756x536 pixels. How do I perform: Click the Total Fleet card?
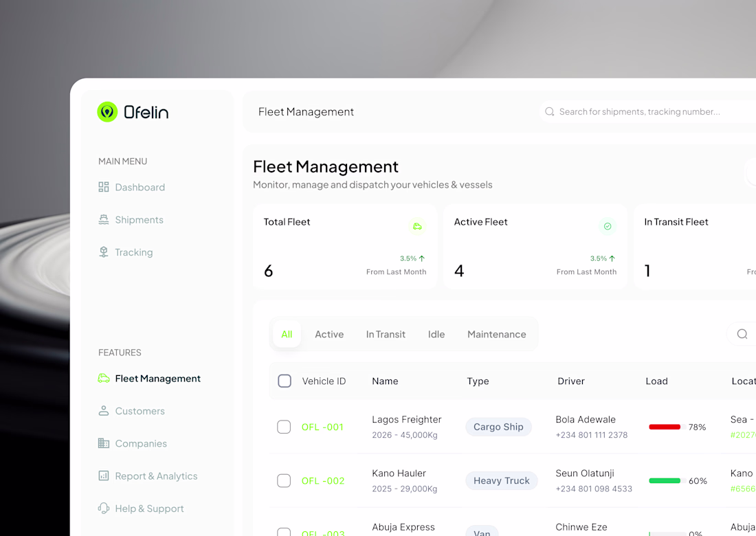click(x=345, y=246)
